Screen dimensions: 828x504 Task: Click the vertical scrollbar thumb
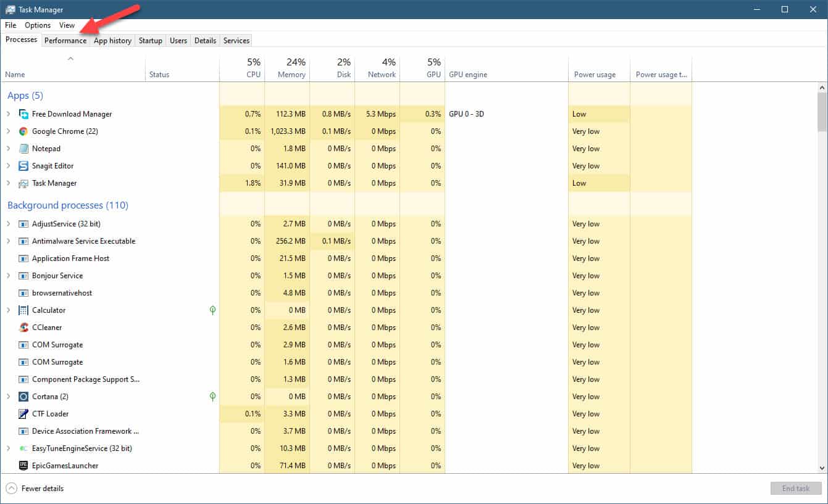pos(822,112)
